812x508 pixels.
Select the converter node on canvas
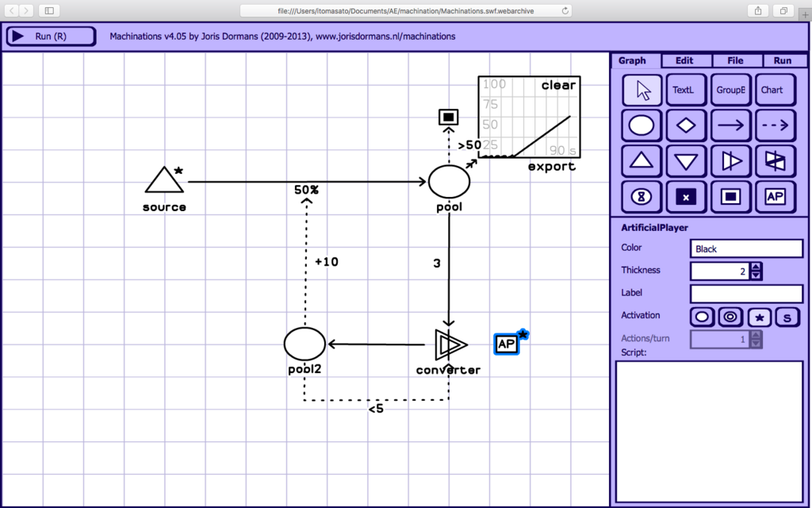[450, 344]
